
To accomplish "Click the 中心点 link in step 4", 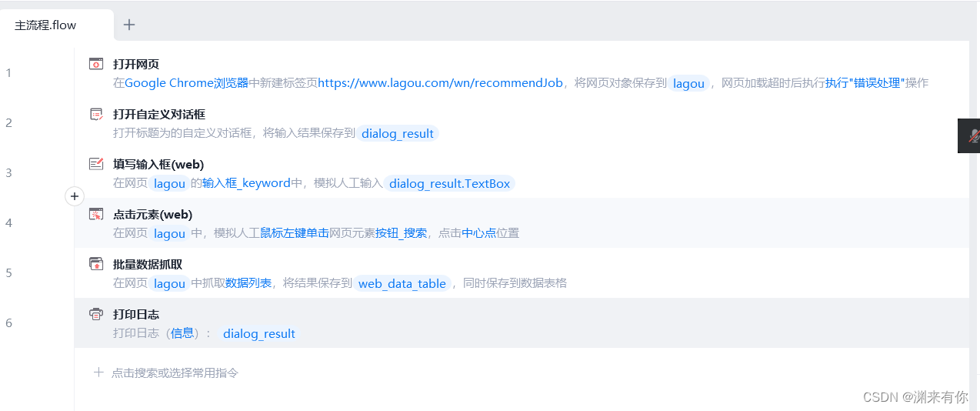I will (479, 233).
